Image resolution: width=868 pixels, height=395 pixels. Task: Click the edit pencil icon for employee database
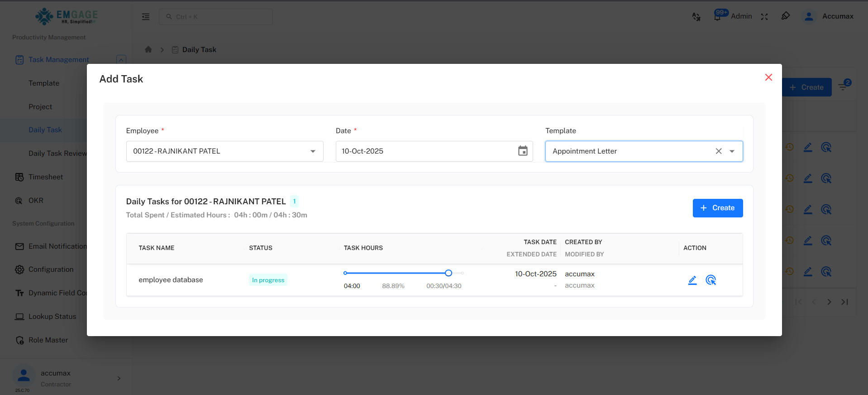(x=692, y=280)
